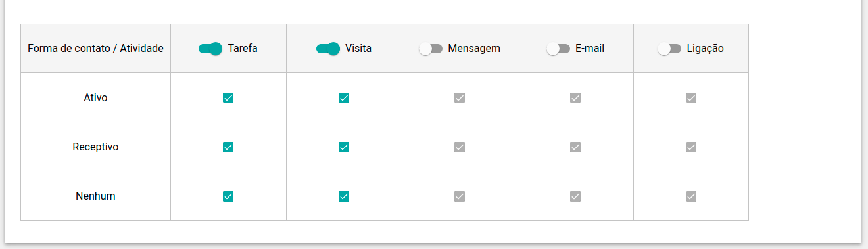Select the Ativo row label
This screenshot has height=249, width=868.
tap(95, 98)
